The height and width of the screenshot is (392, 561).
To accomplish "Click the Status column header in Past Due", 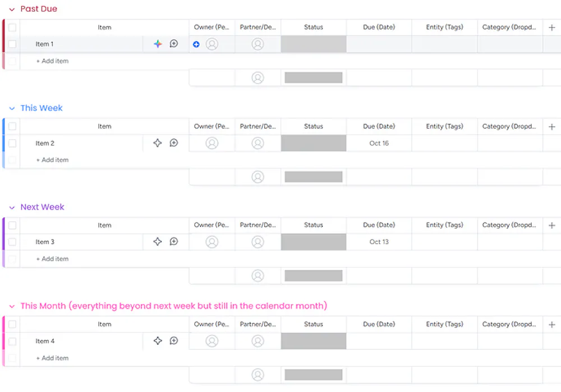I will point(313,27).
